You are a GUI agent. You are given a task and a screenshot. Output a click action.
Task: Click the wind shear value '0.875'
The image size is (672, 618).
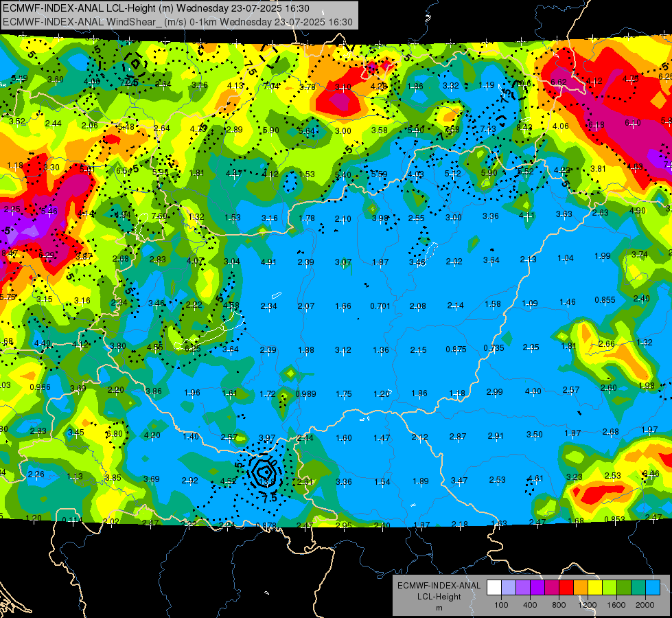456,349
